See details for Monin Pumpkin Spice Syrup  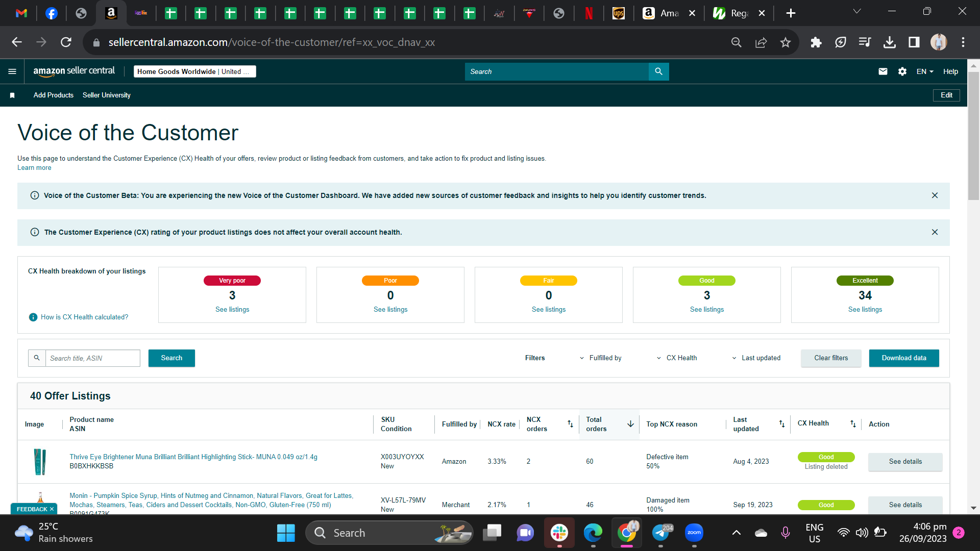pyautogui.click(x=905, y=505)
